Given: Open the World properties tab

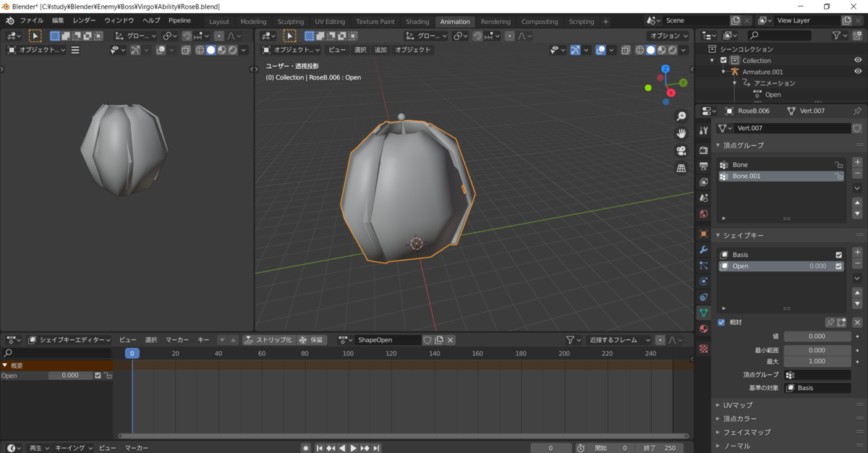Looking at the screenshot, I should (x=703, y=213).
